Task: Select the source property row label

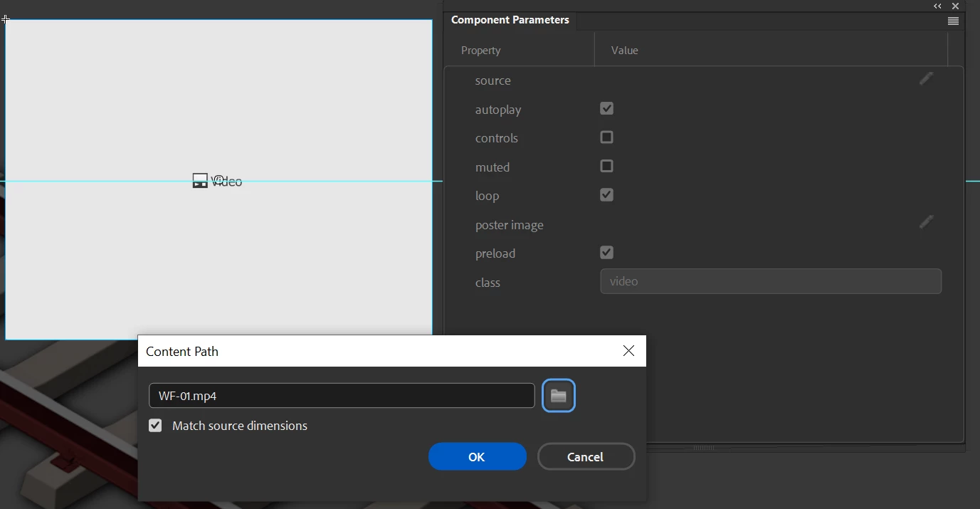Action: pyautogui.click(x=493, y=80)
